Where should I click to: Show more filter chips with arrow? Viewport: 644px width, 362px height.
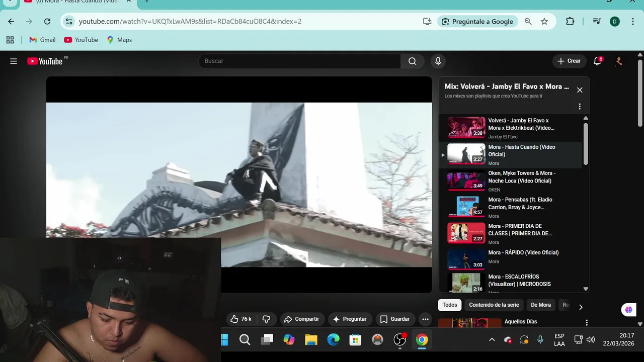coord(581,307)
